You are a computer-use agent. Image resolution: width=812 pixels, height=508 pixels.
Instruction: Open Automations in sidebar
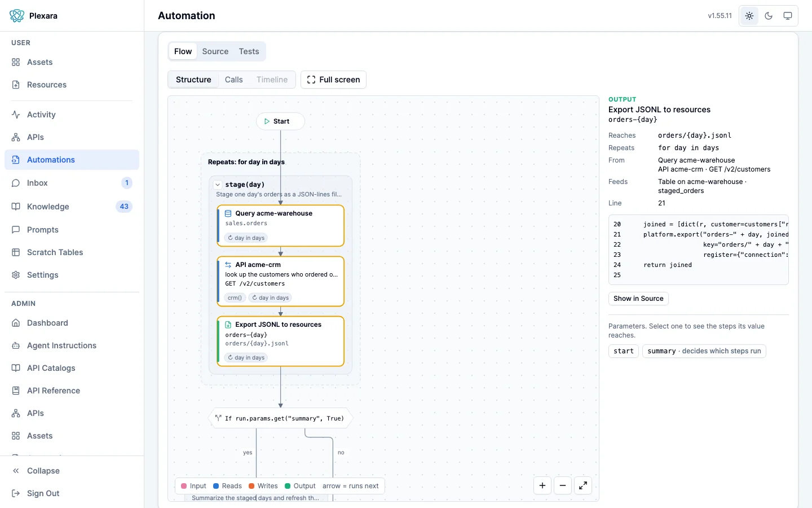point(72,160)
